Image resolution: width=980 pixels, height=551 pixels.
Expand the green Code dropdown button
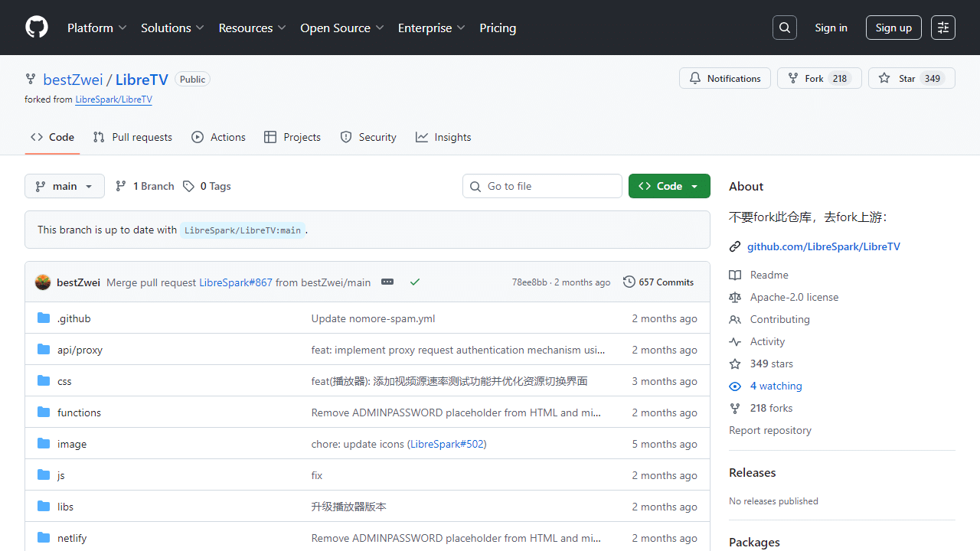(668, 186)
